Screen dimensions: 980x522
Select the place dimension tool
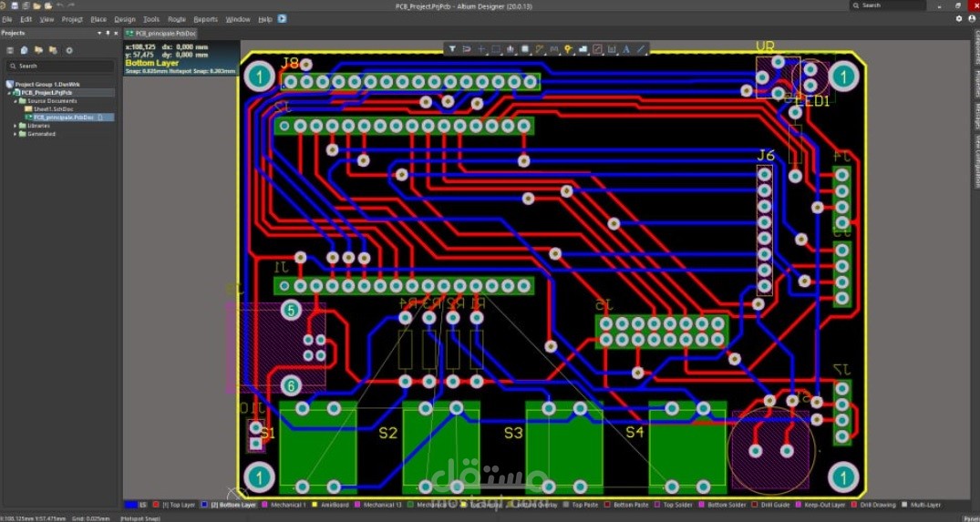pos(612,48)
